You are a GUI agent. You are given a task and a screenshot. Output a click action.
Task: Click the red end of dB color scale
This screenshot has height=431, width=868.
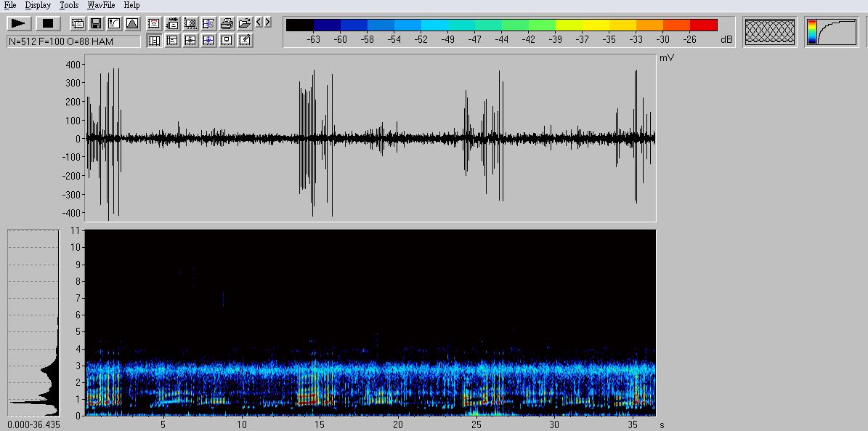click(703, 25)
